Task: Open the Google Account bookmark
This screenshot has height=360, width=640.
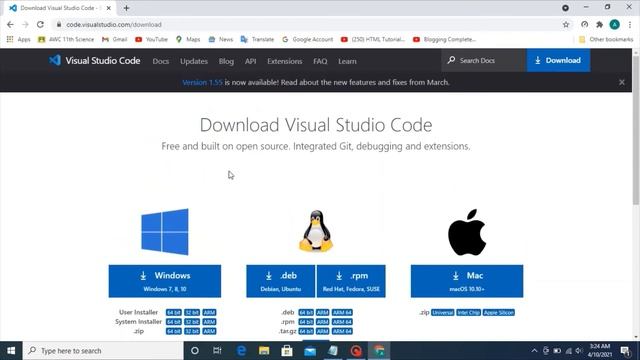Action: point(308,39)
